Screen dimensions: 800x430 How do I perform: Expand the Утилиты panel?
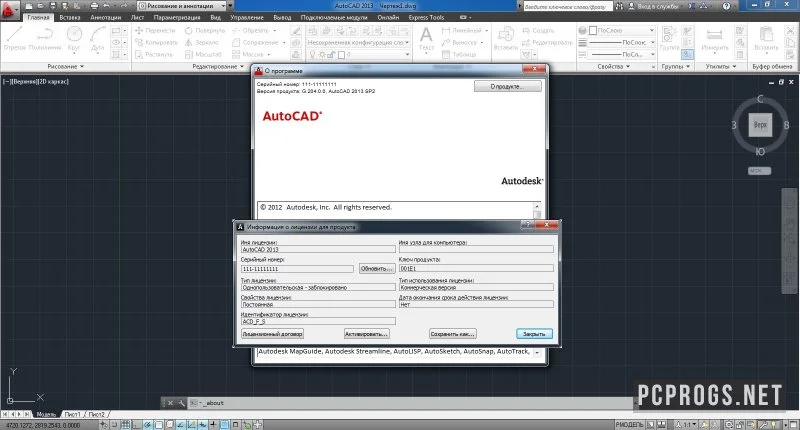point(720,66)
